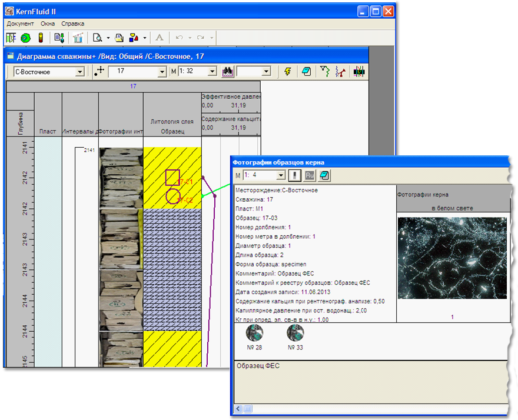The image size is (518, 420).
Task: Click the blue hatched lithology layer
Action: pyautogui.click(x=172, y=269)
